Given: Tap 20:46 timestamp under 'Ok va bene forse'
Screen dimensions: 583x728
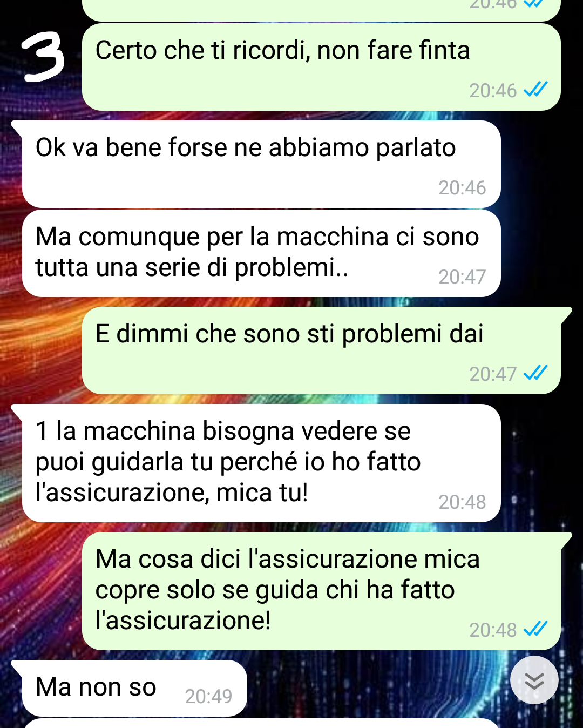Looking at the screenshot, I should (x=462, y=188).
